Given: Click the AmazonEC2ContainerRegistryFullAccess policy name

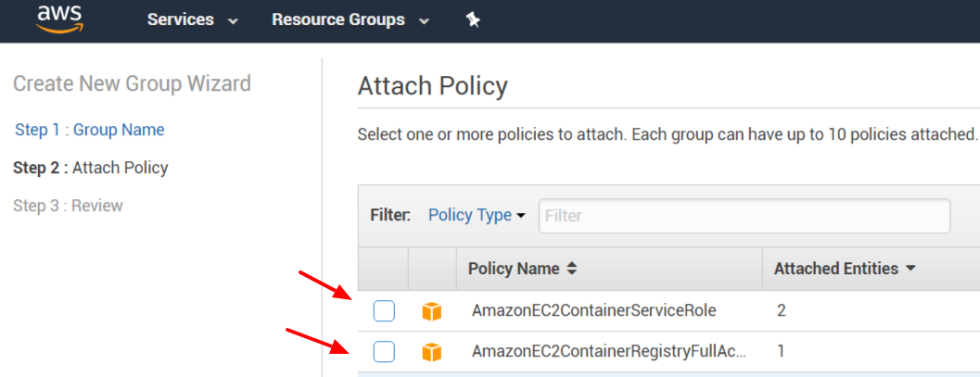Looking at the screenshot, I should pos(608,352).
